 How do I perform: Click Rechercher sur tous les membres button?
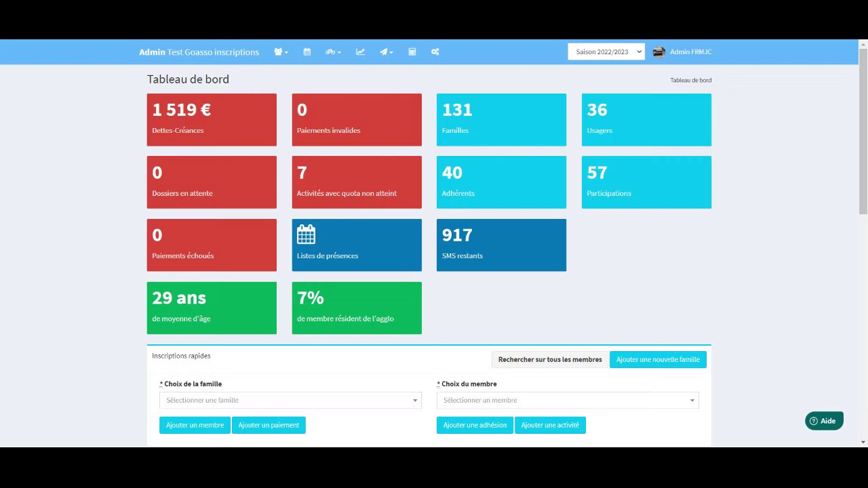[x=550, y=360]
